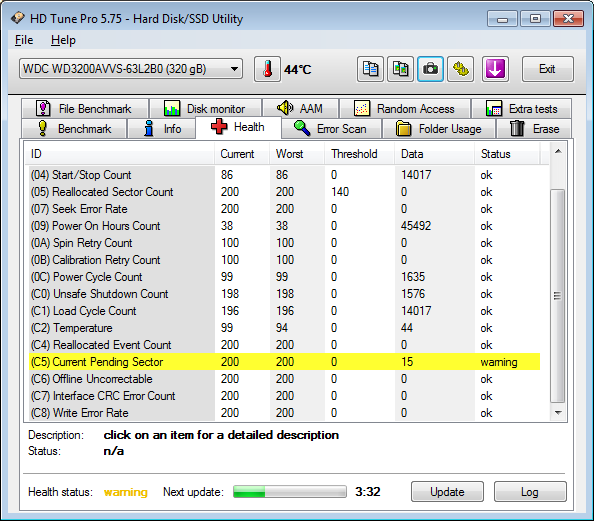Image resolution: width=594 pixels, height=521 pixels.
Task: Open options with the gears icon
Action: point(460,69)
